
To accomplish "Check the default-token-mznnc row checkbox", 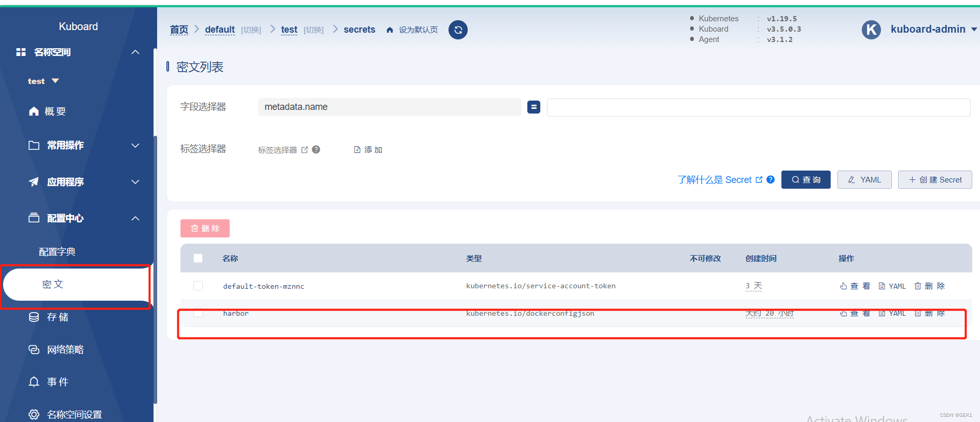I will 198,286.
